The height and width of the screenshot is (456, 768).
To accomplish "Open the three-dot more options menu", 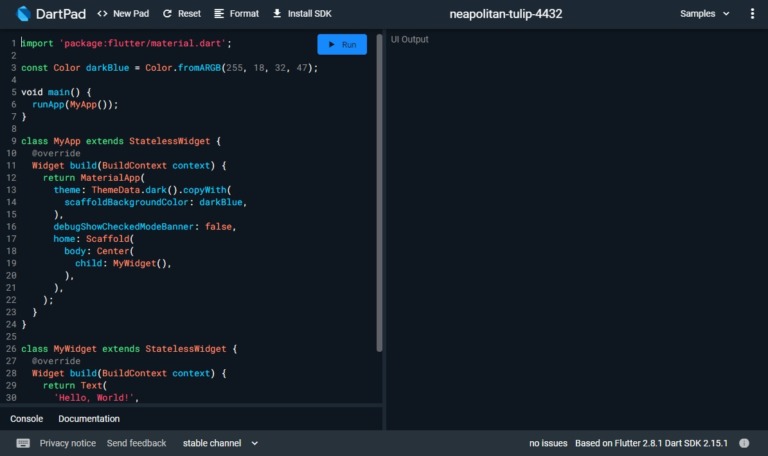I will (752, 14).
